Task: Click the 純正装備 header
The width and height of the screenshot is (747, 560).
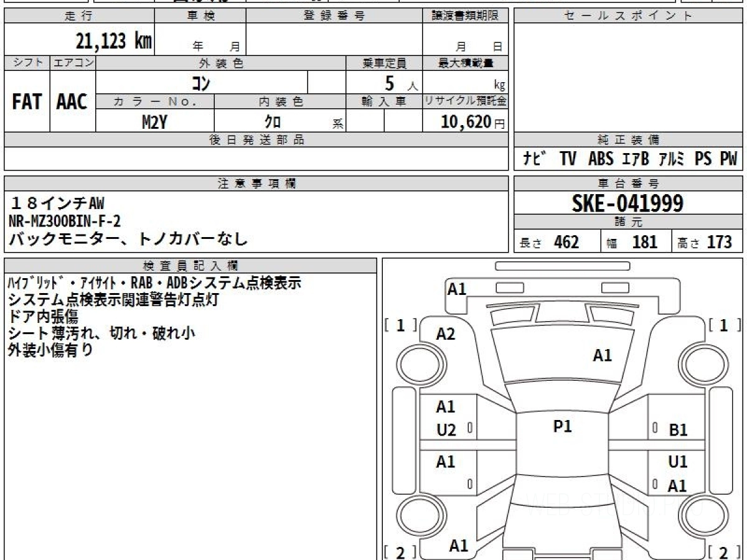Action: [x=628, y=140]
